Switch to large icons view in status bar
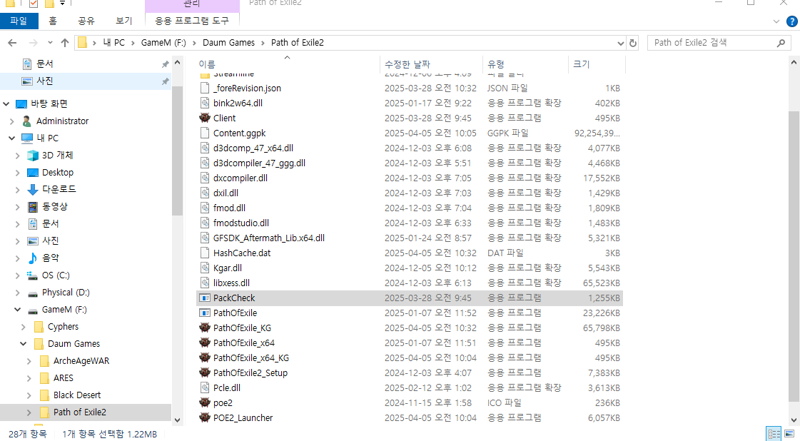The width and height of the screenshot is (800, 441). [x=790, y=434]
